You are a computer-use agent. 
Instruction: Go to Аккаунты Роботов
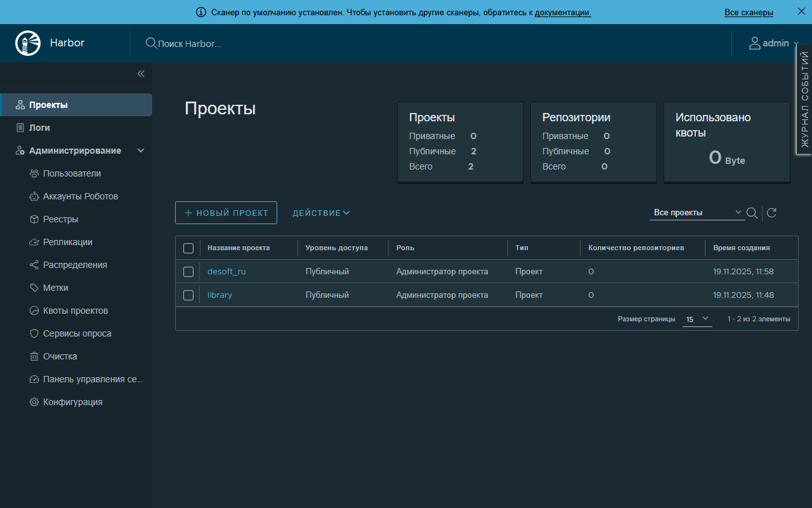click(x=81, y=196)
